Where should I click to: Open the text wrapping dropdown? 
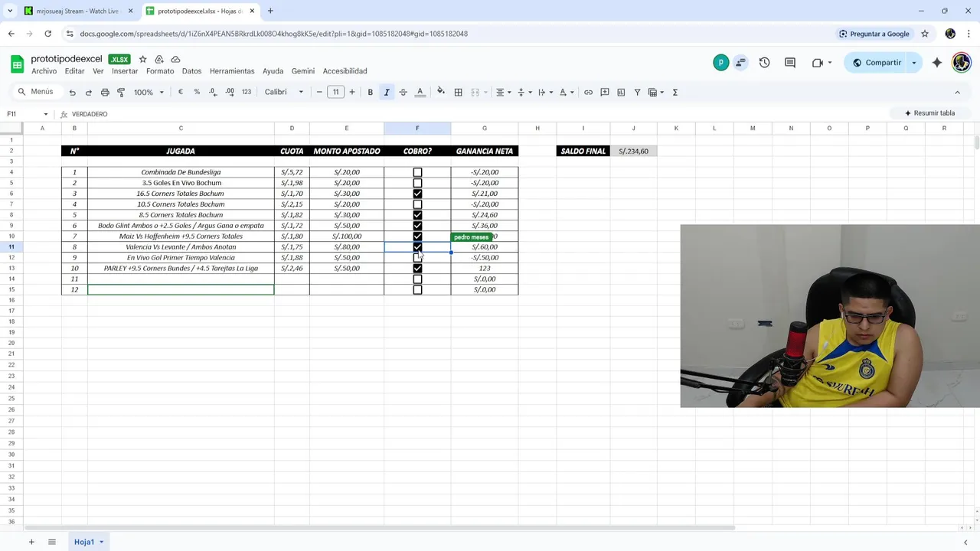(545, 92)
